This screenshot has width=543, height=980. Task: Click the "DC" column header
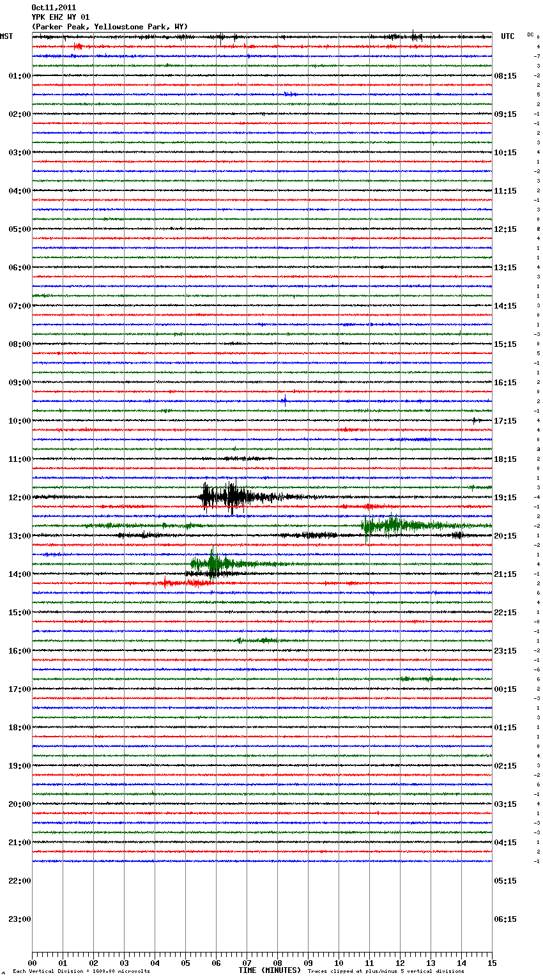(x=530, y=34)
